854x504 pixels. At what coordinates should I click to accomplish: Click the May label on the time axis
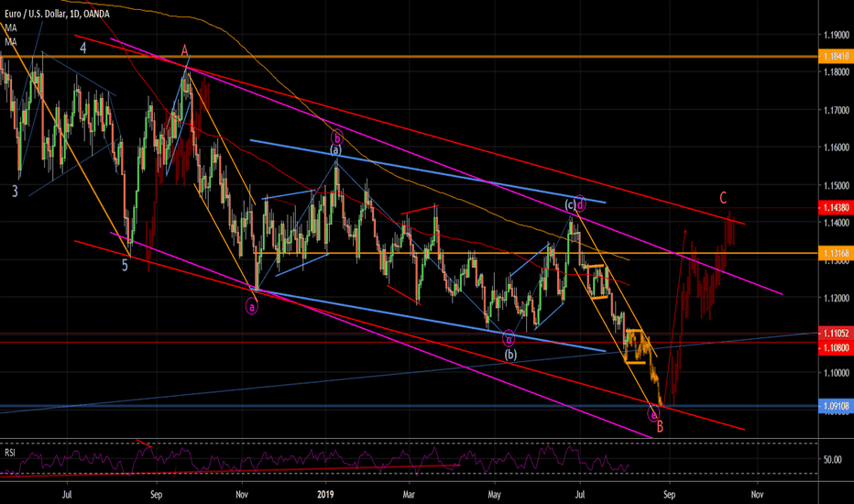494,495
